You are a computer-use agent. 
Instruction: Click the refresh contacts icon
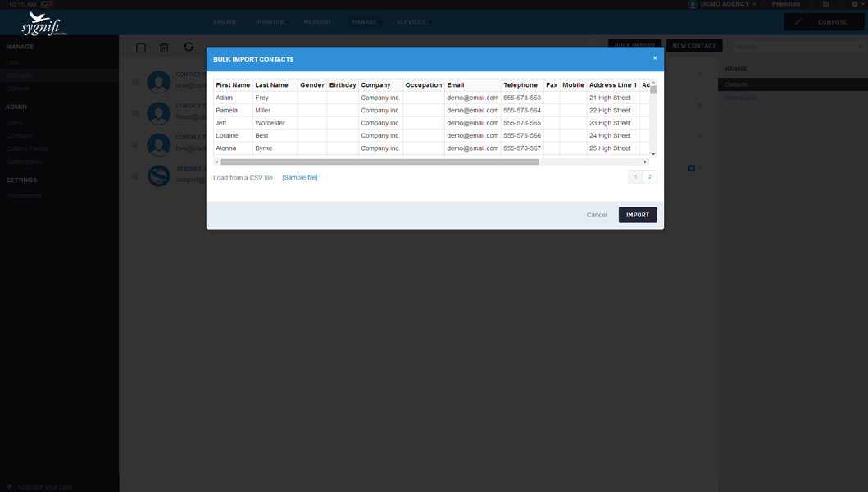pos(189,48)
